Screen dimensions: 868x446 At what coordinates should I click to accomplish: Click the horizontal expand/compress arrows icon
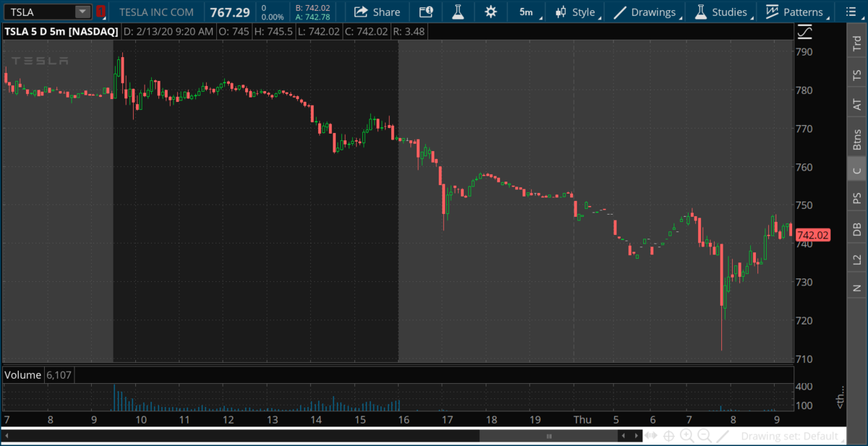pos(651,436)
